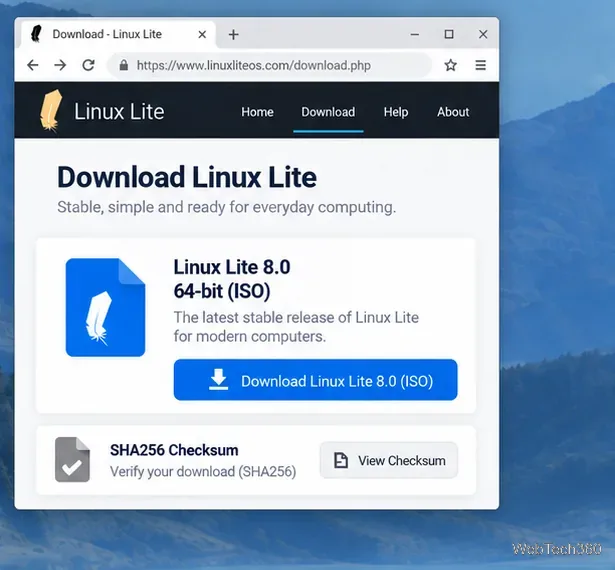Open a new tab with the plus icon
Image resolution: width=615 pixels, height=570 pixels.
[x=233, y=35]
